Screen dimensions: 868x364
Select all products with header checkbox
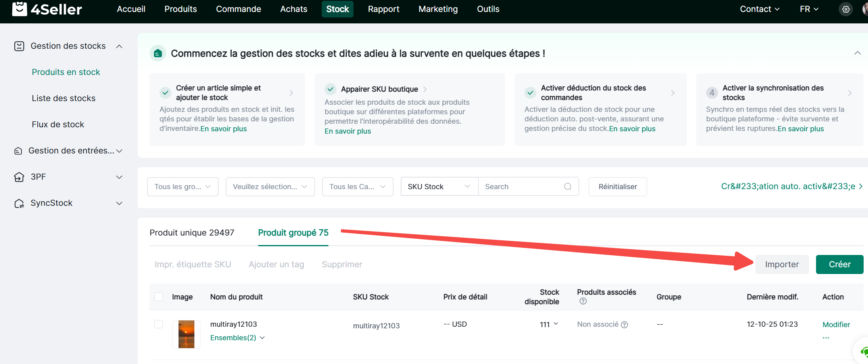[159, 297]
